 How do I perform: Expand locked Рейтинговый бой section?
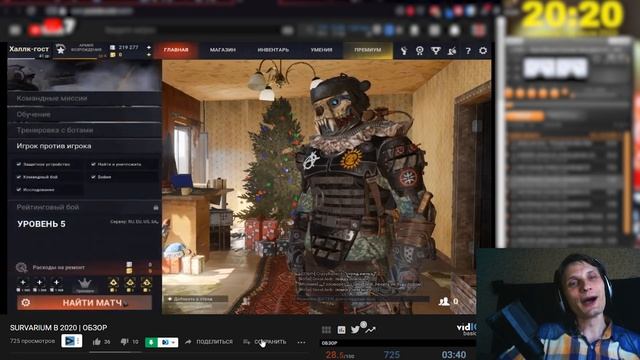(84, 207)
